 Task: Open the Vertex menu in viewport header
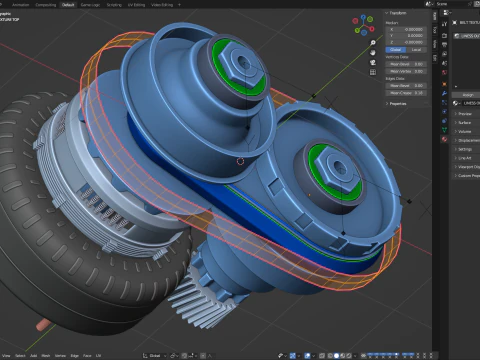[x=60, y=356]
